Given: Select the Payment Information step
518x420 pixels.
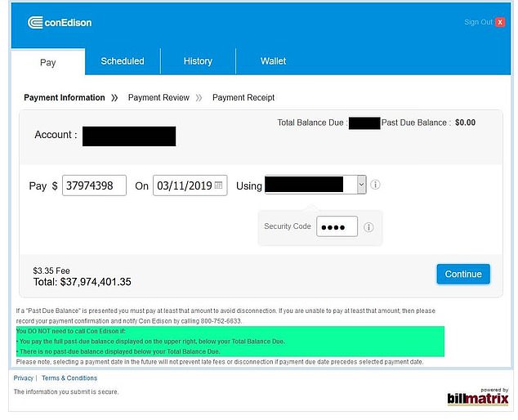Looking at the screenshot, I should (x=65, y=97).
